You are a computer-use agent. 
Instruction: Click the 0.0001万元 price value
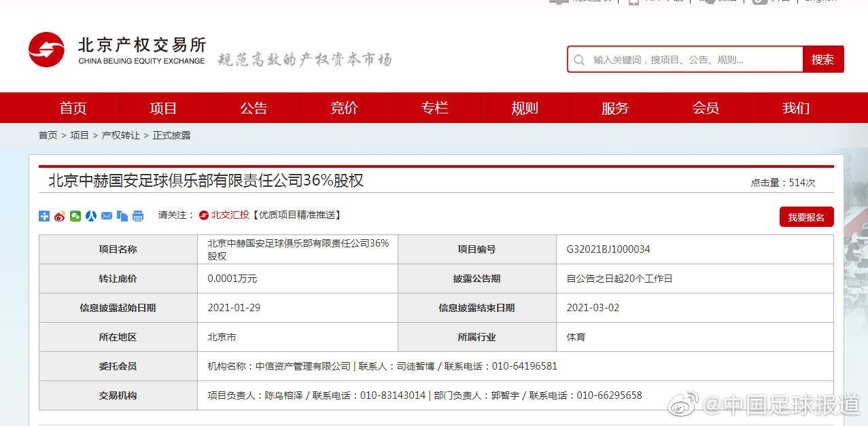232,279
